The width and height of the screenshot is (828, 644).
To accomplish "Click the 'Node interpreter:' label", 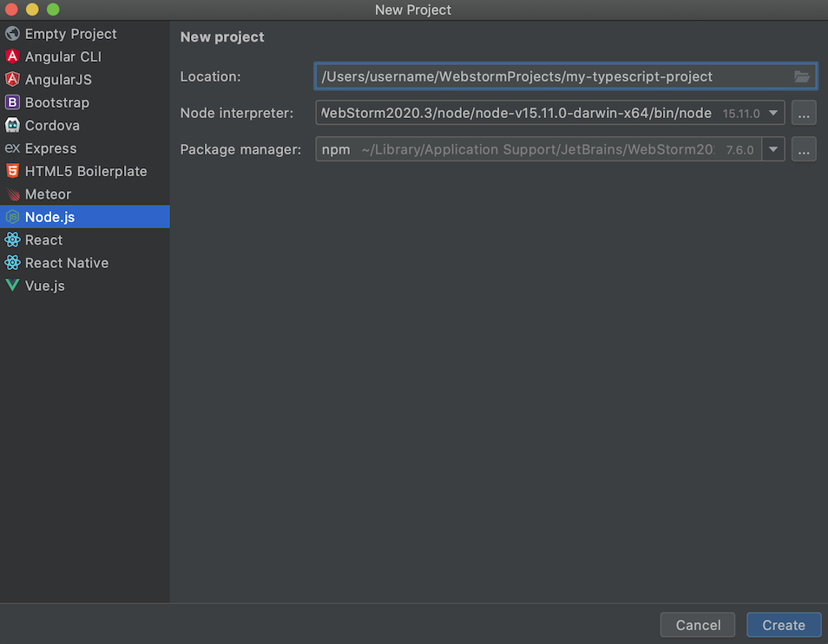I will [x=237, y=113].
